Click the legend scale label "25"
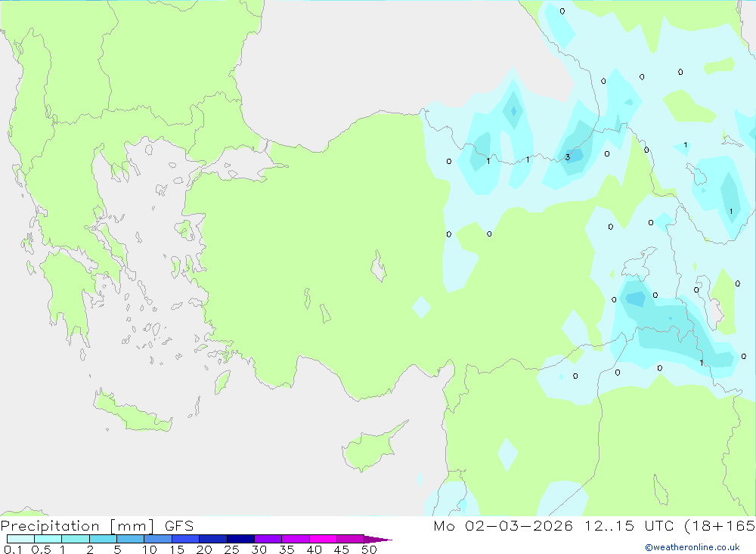 pos(231,549)
